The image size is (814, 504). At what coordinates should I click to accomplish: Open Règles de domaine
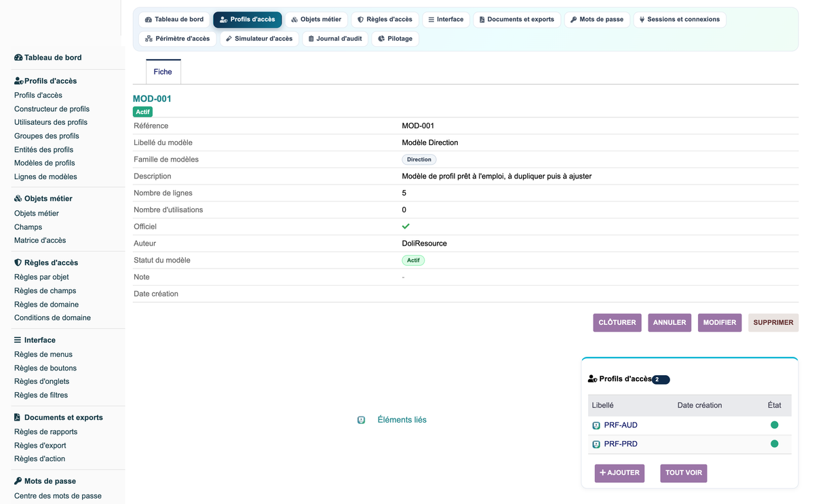pos(46,305)
